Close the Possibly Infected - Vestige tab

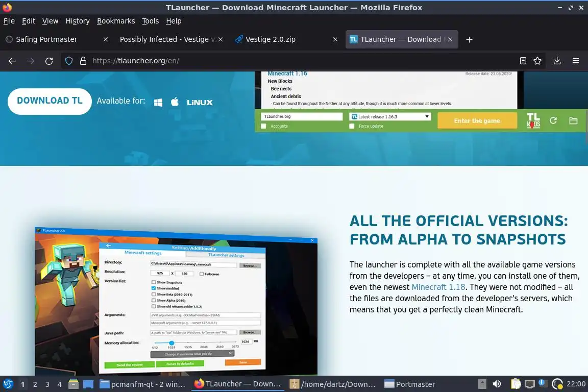[220, 39]
